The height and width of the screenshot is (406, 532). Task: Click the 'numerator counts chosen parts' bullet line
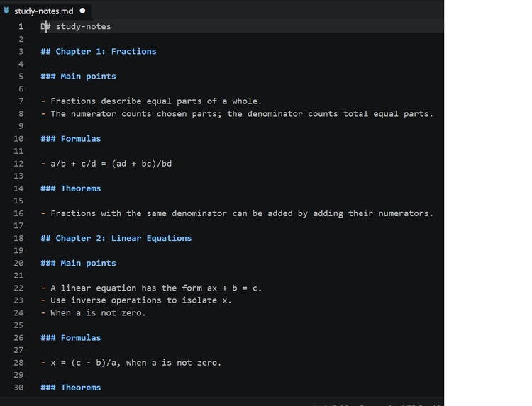(237, 114)
